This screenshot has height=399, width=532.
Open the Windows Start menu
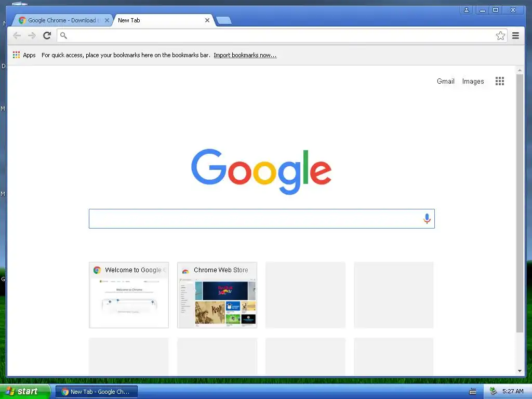coord(25,392)
